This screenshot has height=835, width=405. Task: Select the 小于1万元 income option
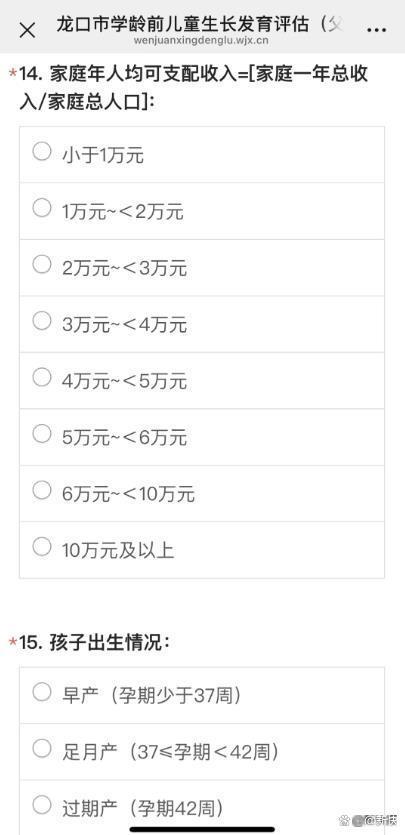click(202, 154)
